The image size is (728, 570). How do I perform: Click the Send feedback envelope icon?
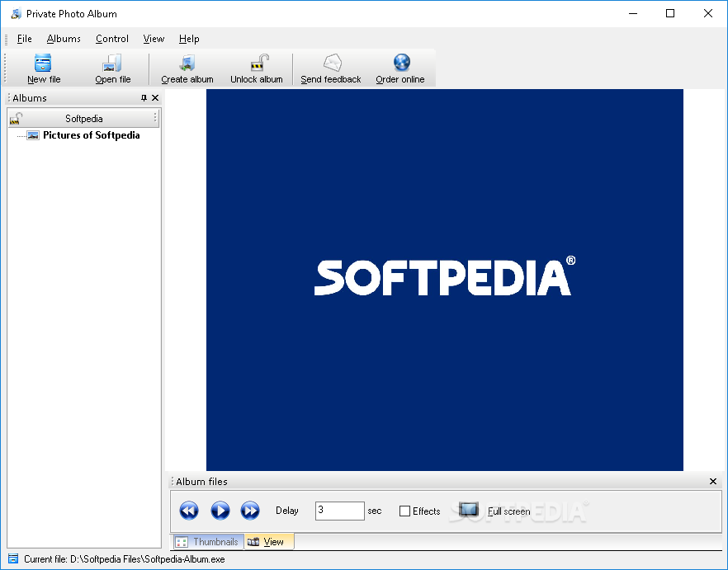tap(333, 63)
